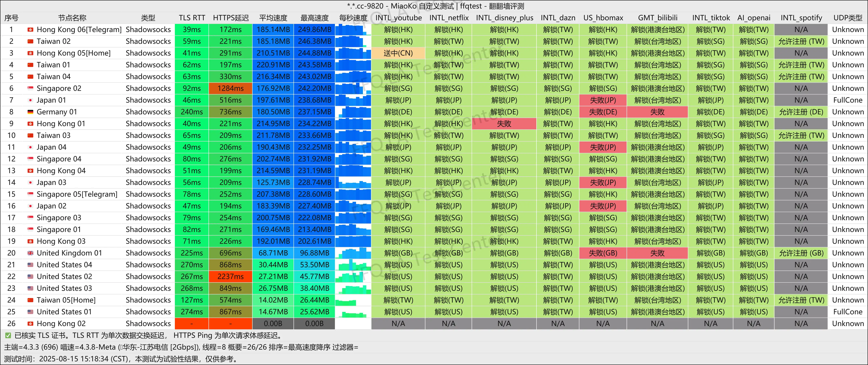The width and height of the screenshot is (868, 365).
Task: Click the FullCone cell in Japan 01 row
Action: coord(848,100)
